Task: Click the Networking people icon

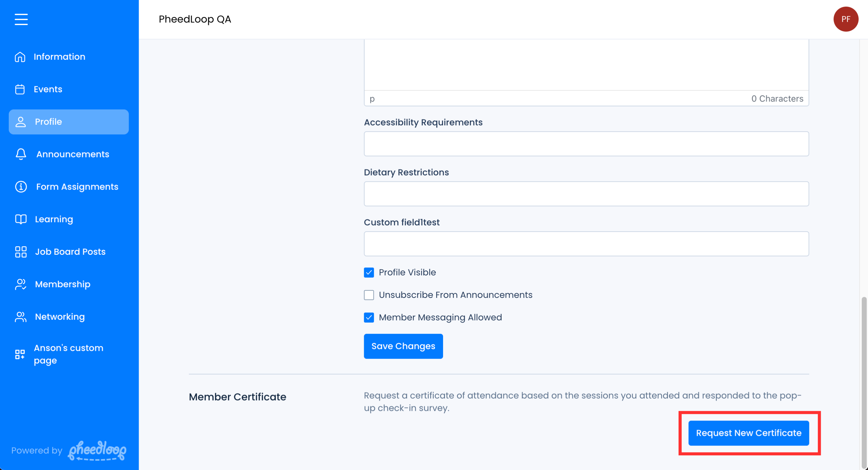Action: tap(21, 317)
